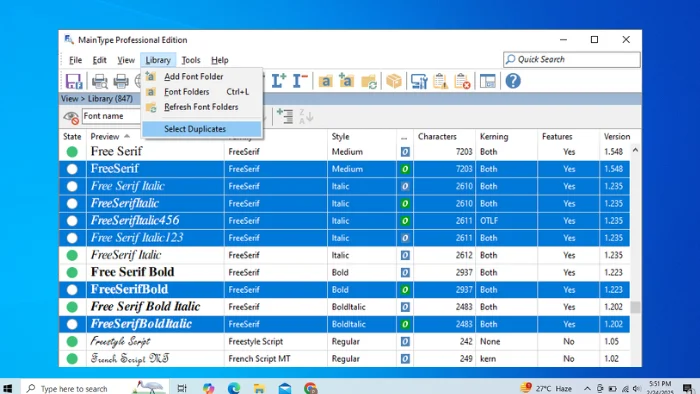Click the Version column header
Image resolution: width=700 pixels, height=394 pixels.
coord(617,137)
